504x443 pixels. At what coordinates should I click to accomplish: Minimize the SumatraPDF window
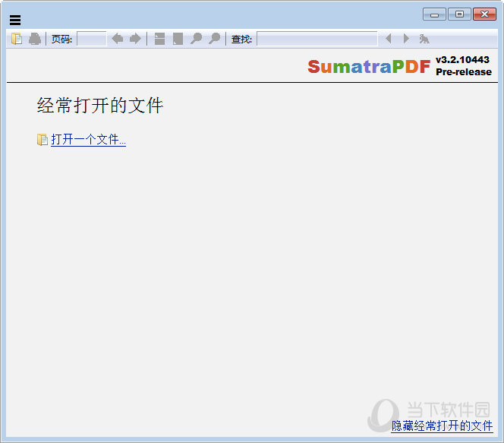click(x=434, y=14)
